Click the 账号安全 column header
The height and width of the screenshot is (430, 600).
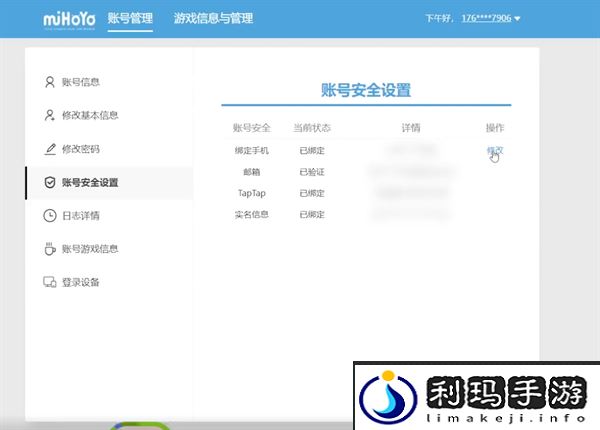251,128
